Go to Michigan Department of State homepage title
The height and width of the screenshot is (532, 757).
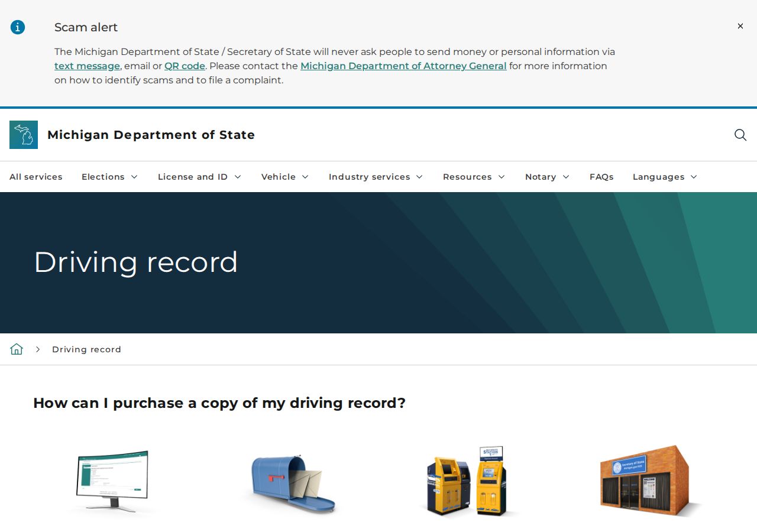[x=151, y=135]
